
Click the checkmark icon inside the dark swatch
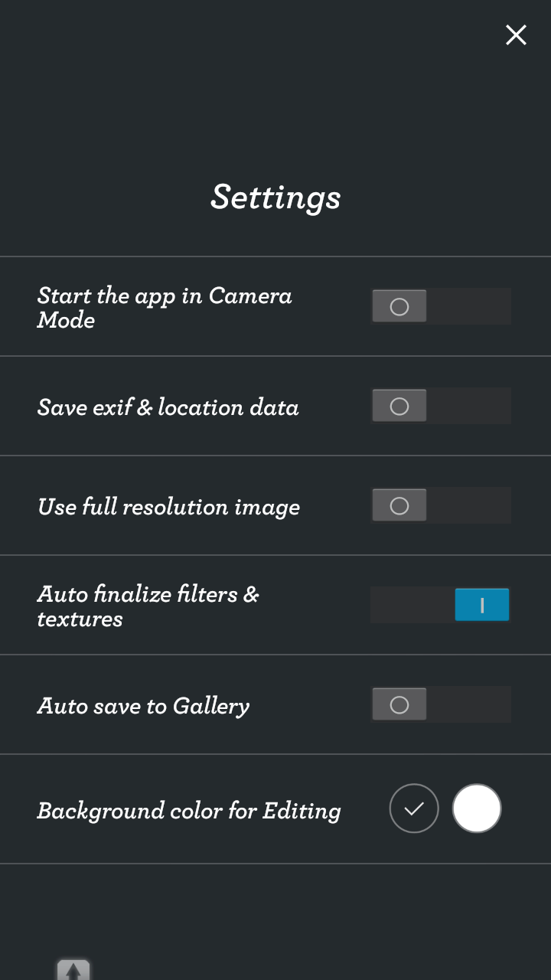414,808
